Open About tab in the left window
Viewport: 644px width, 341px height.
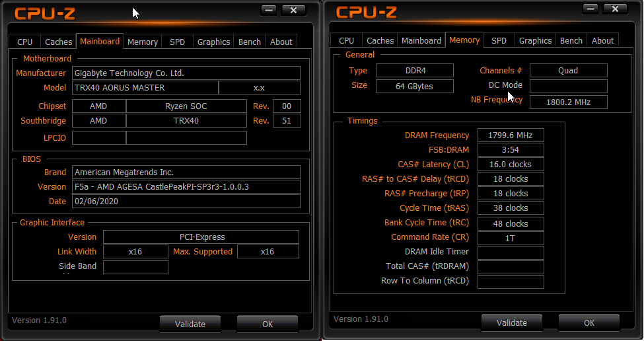pyautogui.click(x=281, y=42)
